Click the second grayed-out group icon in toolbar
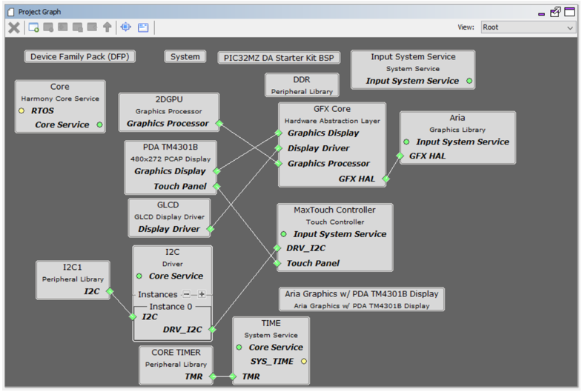The image size is (582, 392). (63, 27)
